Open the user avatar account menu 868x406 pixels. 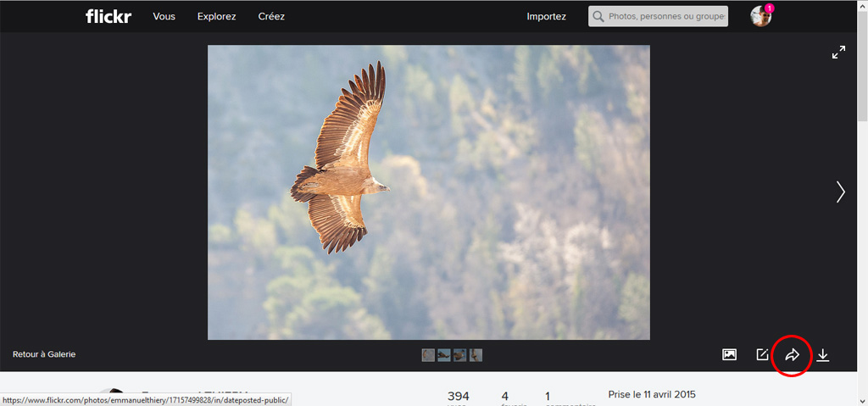pyautogui.click(x=760, y=17)
